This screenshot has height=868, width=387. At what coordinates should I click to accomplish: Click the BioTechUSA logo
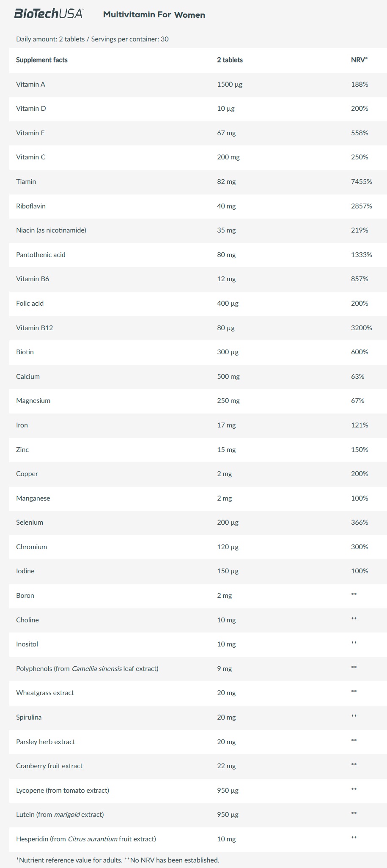[x=49, y=14]
